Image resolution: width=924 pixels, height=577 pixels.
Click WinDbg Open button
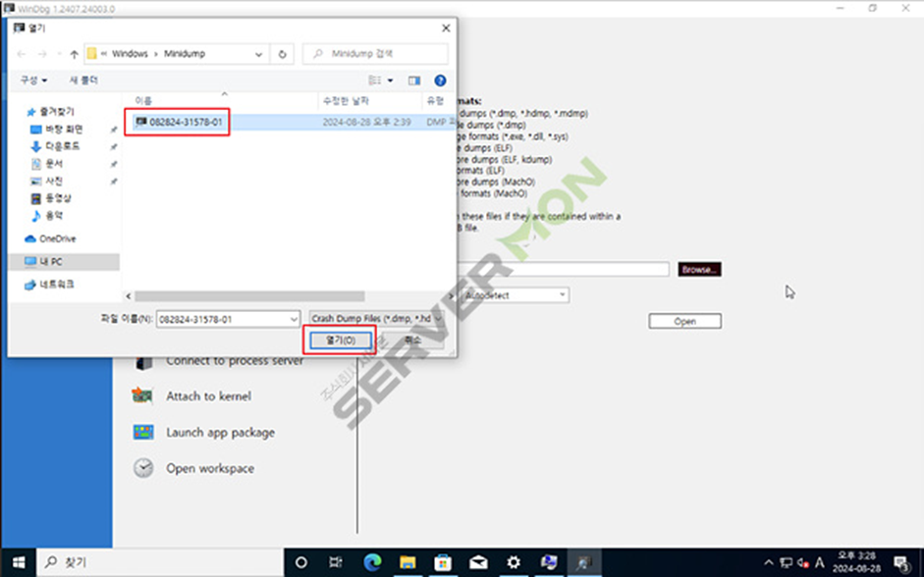click(684, 322)
